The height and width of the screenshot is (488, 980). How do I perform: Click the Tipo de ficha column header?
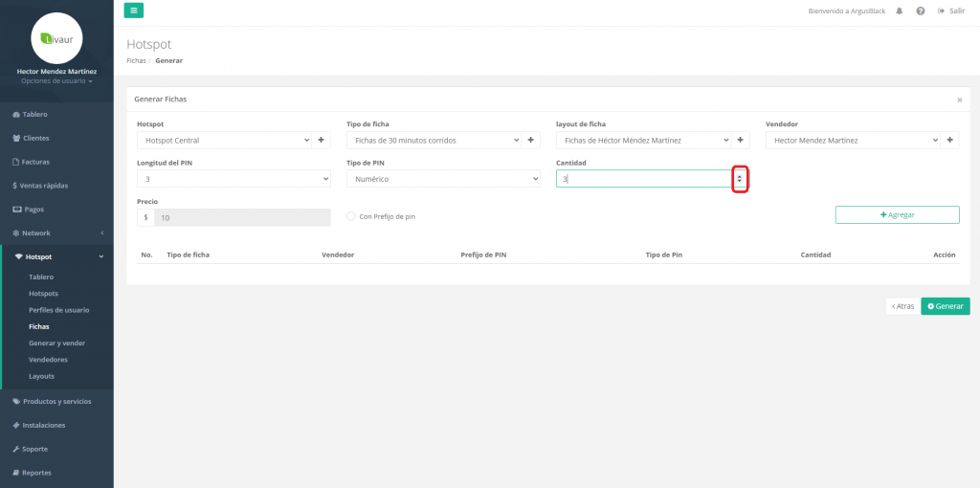pyautogui.click(x=189, y=255)
